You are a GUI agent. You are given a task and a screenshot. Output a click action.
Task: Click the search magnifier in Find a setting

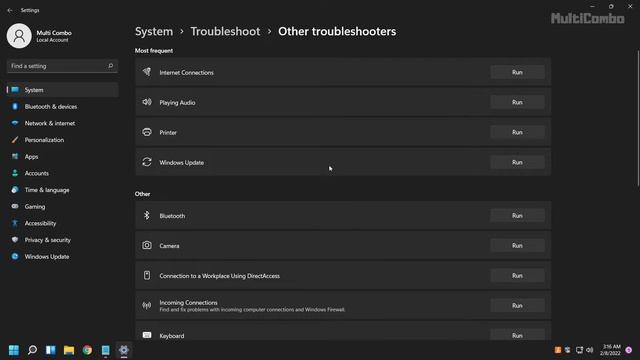110,66
